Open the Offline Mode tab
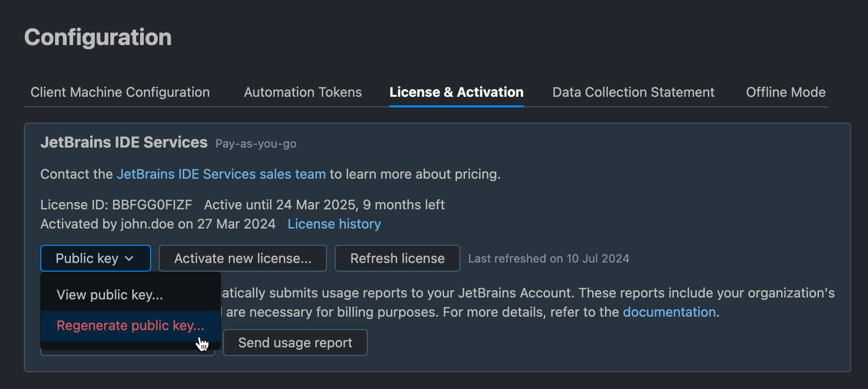 (786, 92)
